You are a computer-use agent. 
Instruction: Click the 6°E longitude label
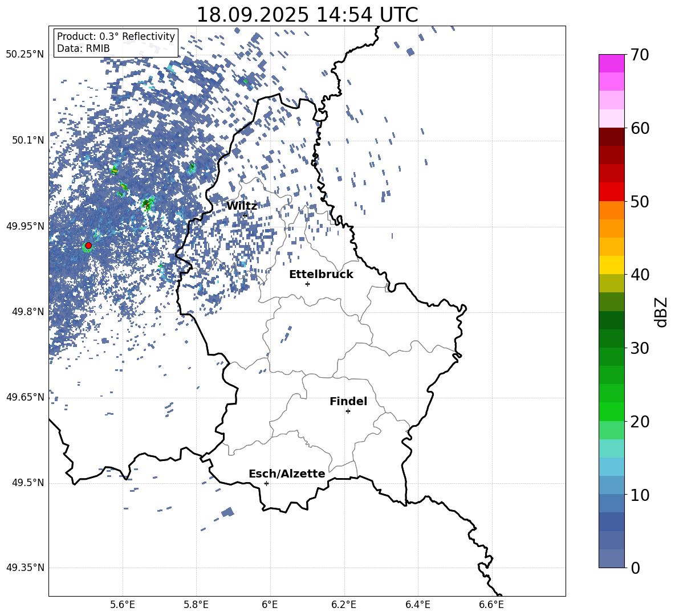coord(270,605)
